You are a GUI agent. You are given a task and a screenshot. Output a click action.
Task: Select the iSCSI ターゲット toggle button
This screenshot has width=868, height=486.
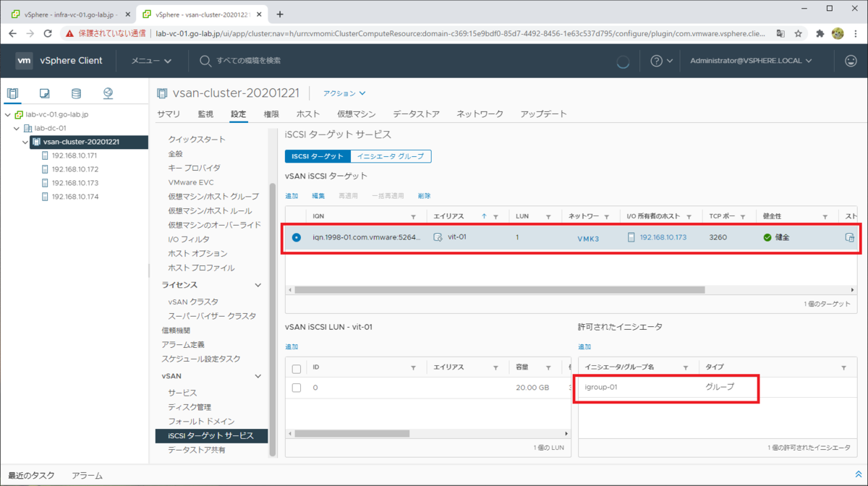318,156
